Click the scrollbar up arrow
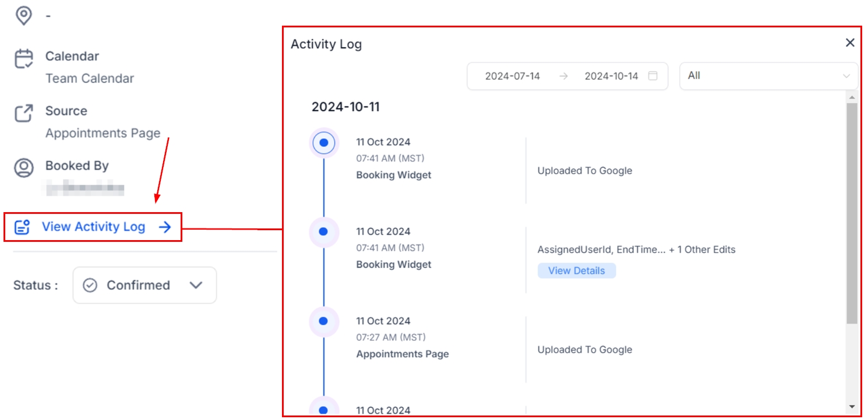 [852, 97]
